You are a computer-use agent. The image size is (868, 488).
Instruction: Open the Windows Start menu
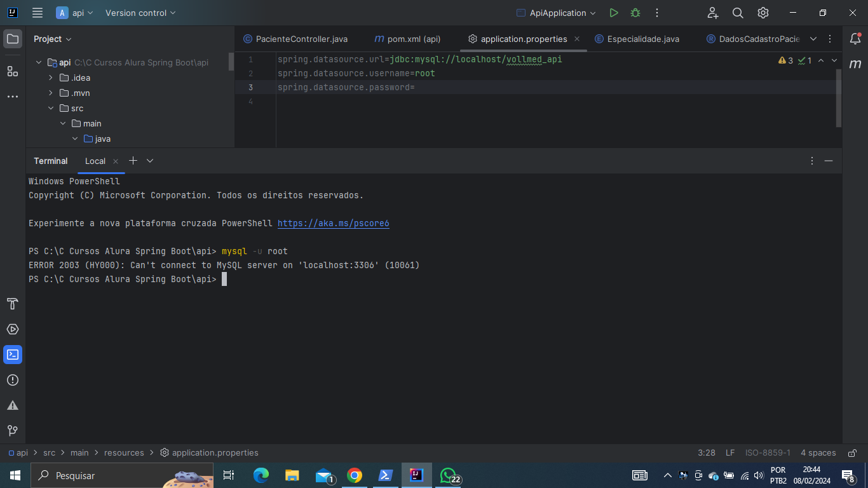click(x=15, y=475)
